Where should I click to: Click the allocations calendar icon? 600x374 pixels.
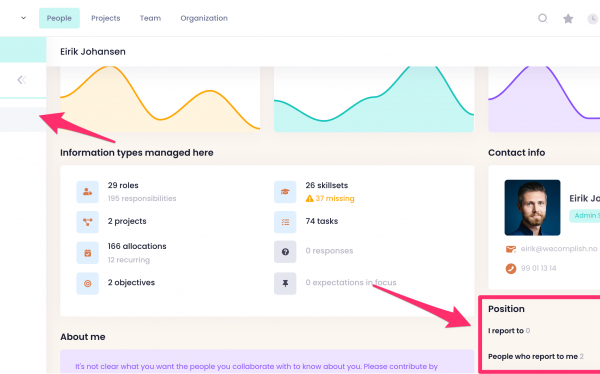point(88,253)
